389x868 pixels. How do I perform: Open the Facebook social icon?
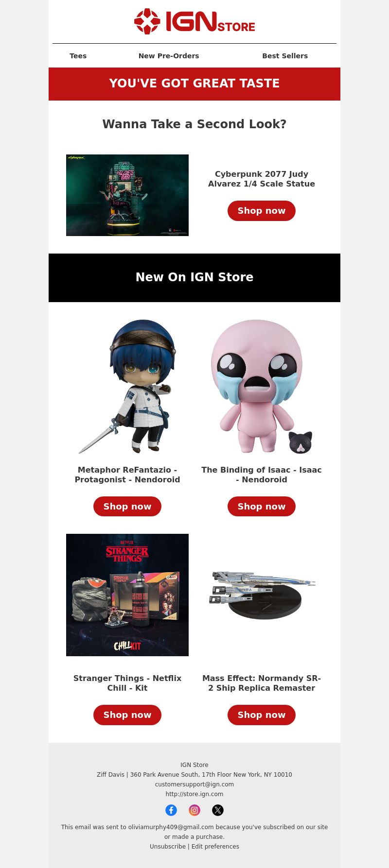171,810
